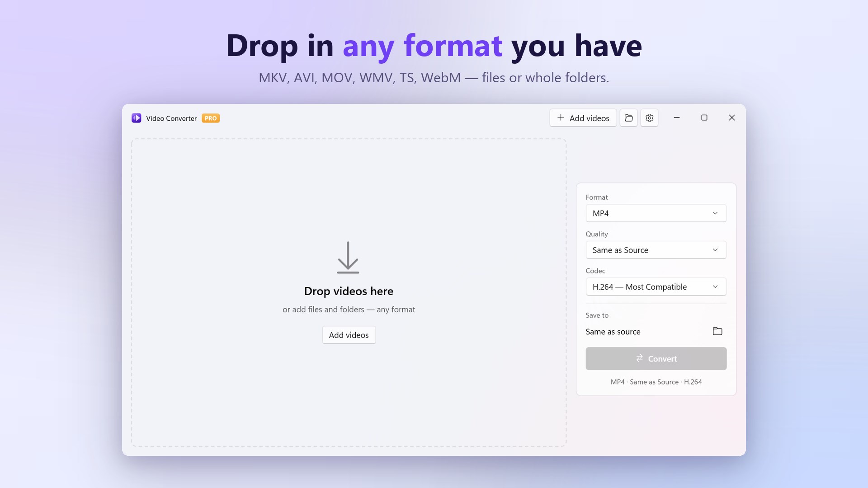Click the Video Converter app logo icon
Image resolution: width=868 pixels, height=488 pixels.
[x=136, y=118]
